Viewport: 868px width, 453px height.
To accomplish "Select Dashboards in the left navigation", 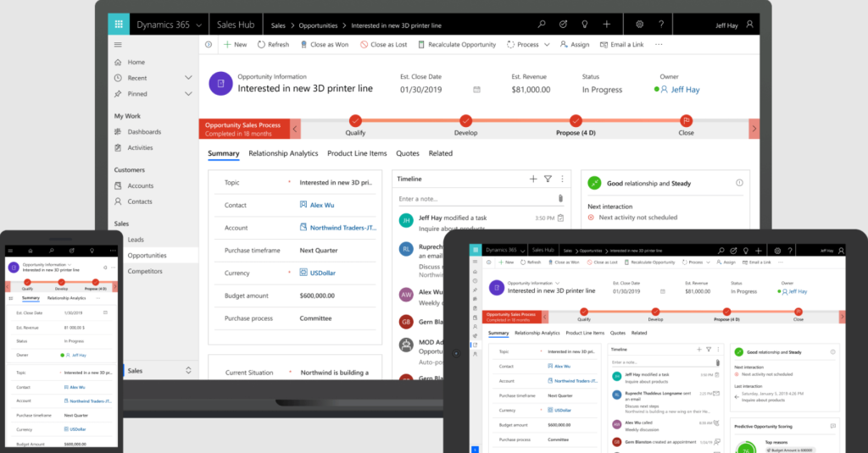I will click(144, 132).
